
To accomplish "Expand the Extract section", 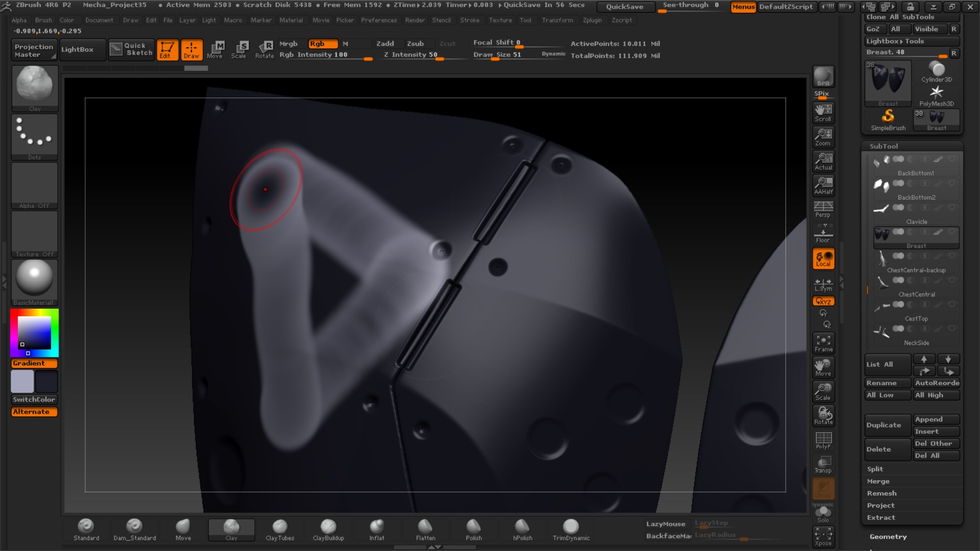I will pyautogui.click(x=881, y=517).
